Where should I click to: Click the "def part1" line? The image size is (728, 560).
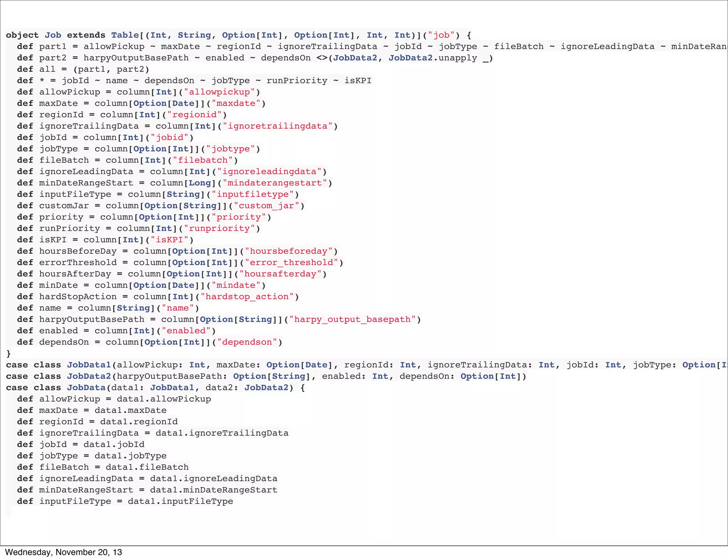pos(372,47)
